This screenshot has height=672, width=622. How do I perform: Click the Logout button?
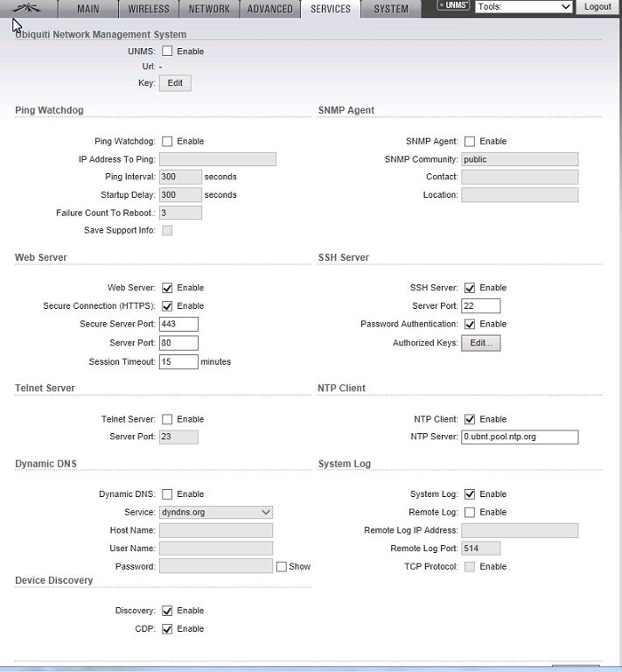pos(598,7)
